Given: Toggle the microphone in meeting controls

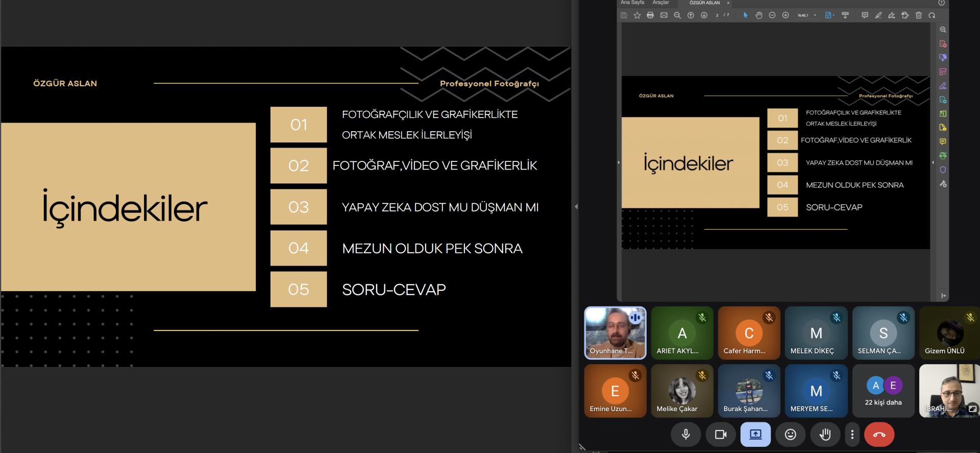Looking at the screenshot, I should click(x=686, y=435).
